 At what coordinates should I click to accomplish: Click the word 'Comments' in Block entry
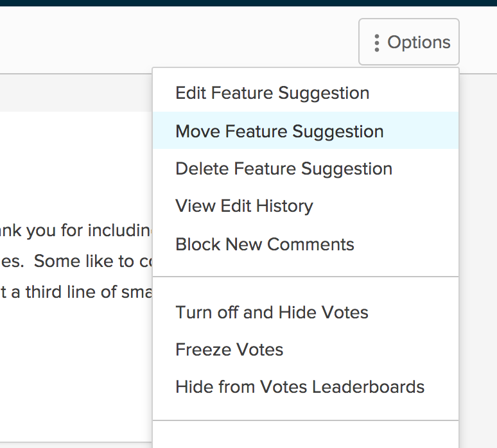310,245
